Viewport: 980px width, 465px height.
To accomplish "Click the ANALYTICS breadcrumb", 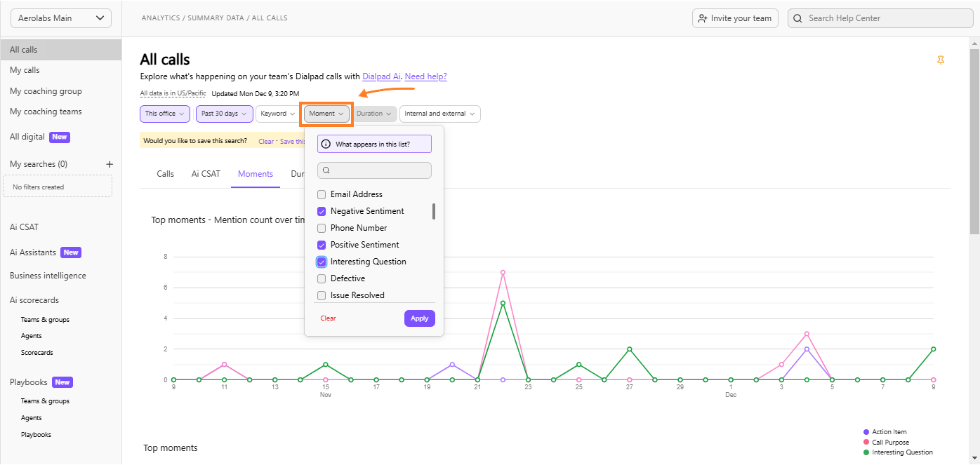I will [x=160, y=18].
